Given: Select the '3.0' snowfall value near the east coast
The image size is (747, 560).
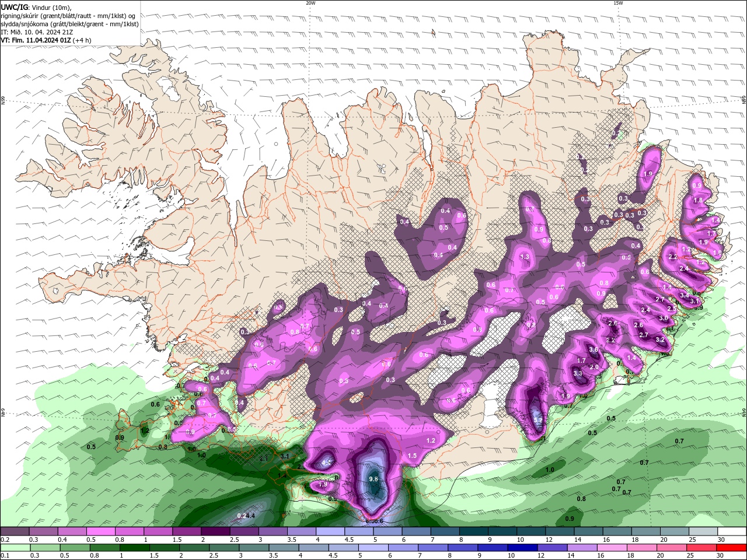Looking at the screenshot, I should click(664, 318).
